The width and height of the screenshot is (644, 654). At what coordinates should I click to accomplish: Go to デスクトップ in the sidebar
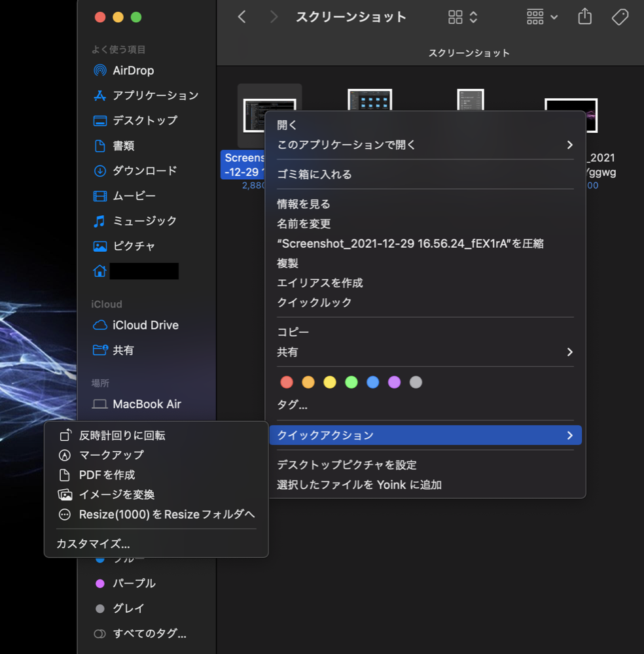[135, 120]
